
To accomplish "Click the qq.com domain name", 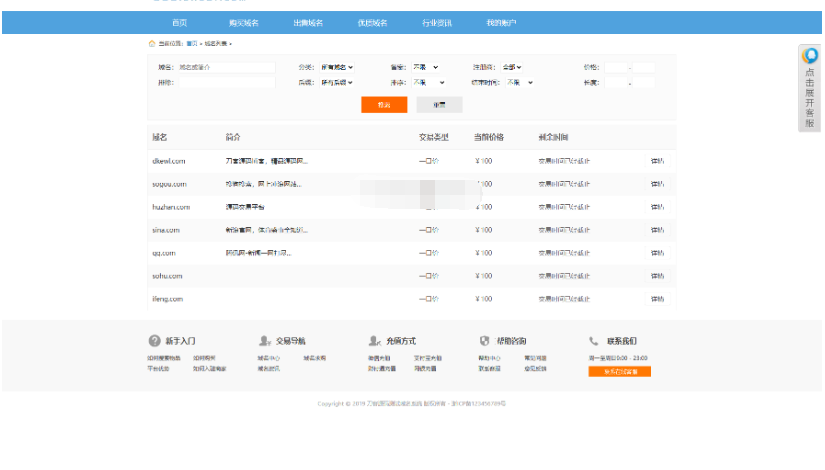I will tap(164, 253).
